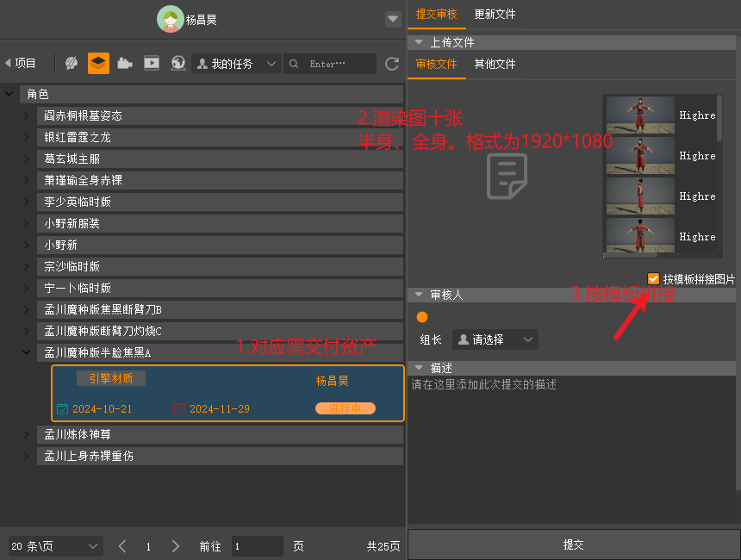
Task: Select the palette concept-art toolbar icon
Action: pos(72,64)
